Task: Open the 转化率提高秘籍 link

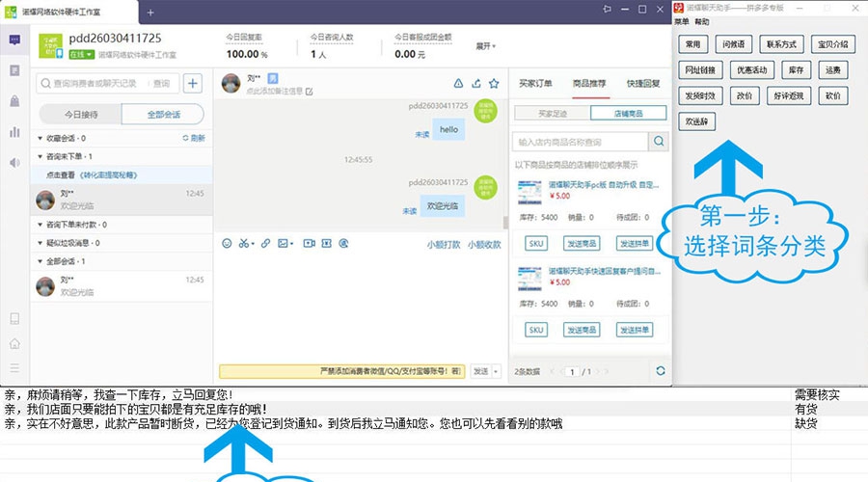Action: 108,174
